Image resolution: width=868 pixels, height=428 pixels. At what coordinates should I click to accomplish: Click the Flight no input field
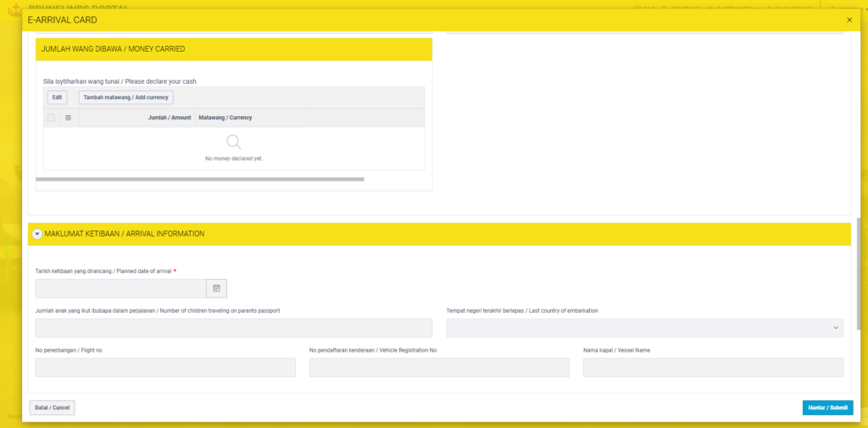coord(165,367)
